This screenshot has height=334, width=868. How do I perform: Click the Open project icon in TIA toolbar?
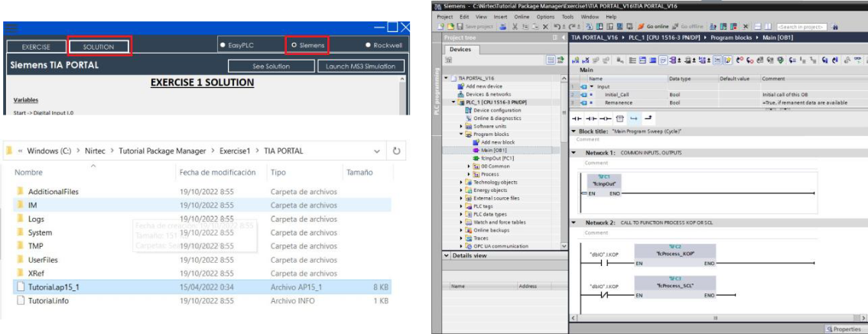(450, 27)
